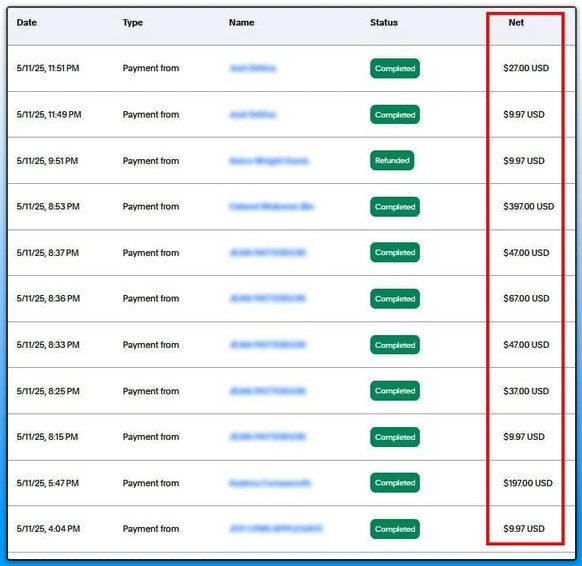Click "Payment from" in the 8:25 PM row
The width and height of the screenshot is (582, 566).
(x=151, y=391)
